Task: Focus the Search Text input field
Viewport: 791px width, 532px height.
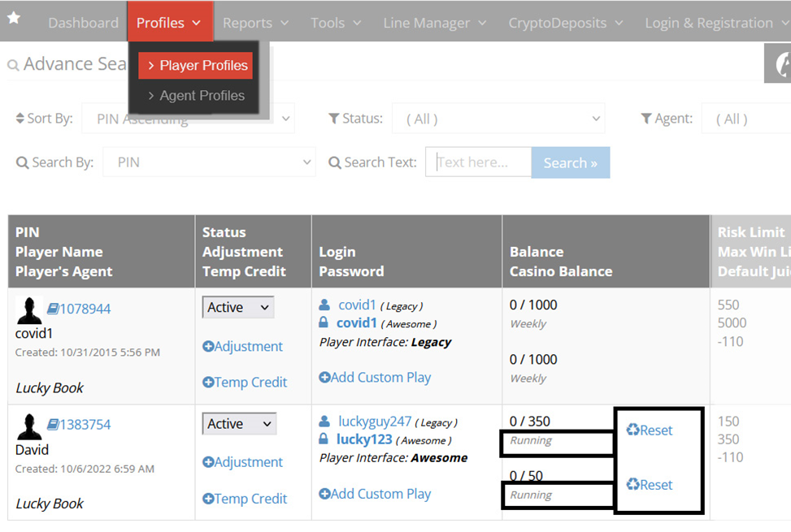Action: 478,162
